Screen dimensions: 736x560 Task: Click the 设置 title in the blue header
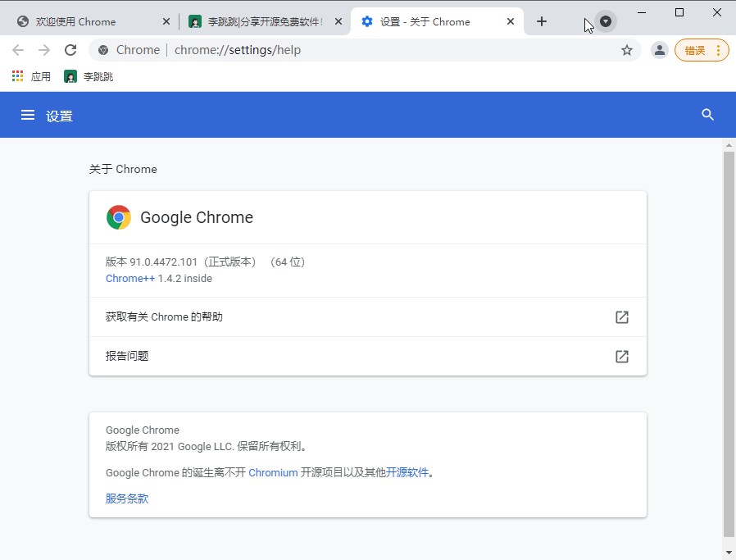[x=59, y=116]
